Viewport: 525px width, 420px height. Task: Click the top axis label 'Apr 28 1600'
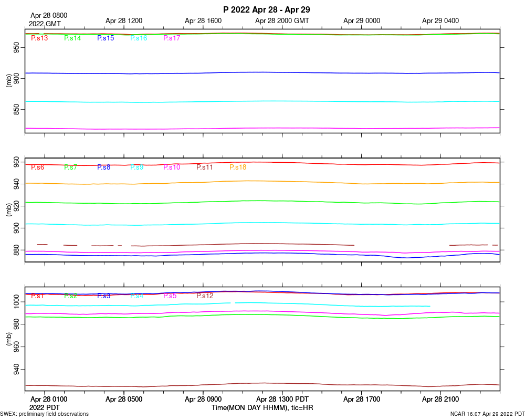tap(203, 21)
